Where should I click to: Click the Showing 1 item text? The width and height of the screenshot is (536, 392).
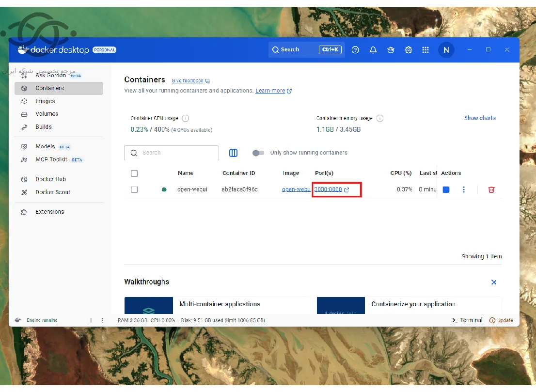(482, 256)
